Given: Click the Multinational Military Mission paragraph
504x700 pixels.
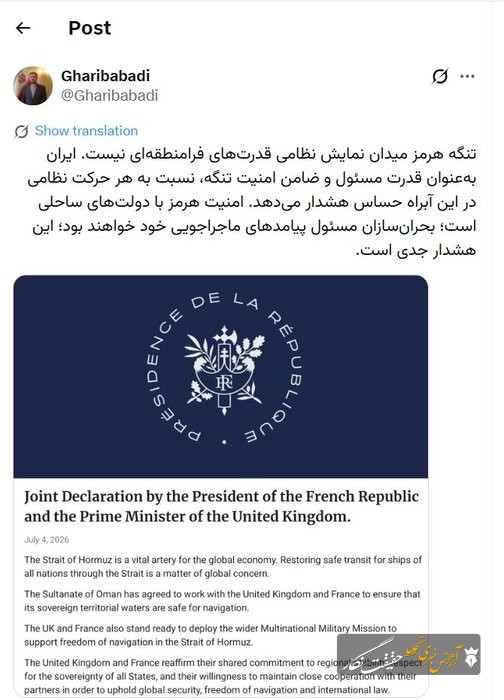Looking at the screenshot, I should click(210, 635).
